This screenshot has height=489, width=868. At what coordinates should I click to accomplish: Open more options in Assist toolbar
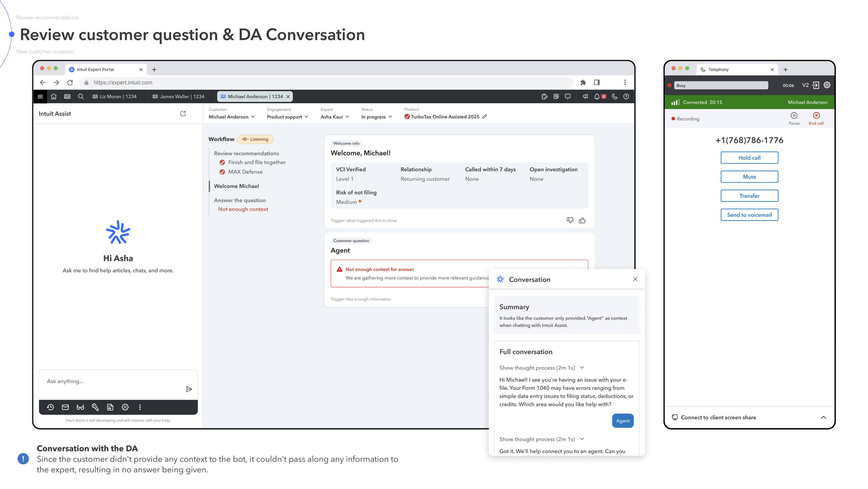140,407
